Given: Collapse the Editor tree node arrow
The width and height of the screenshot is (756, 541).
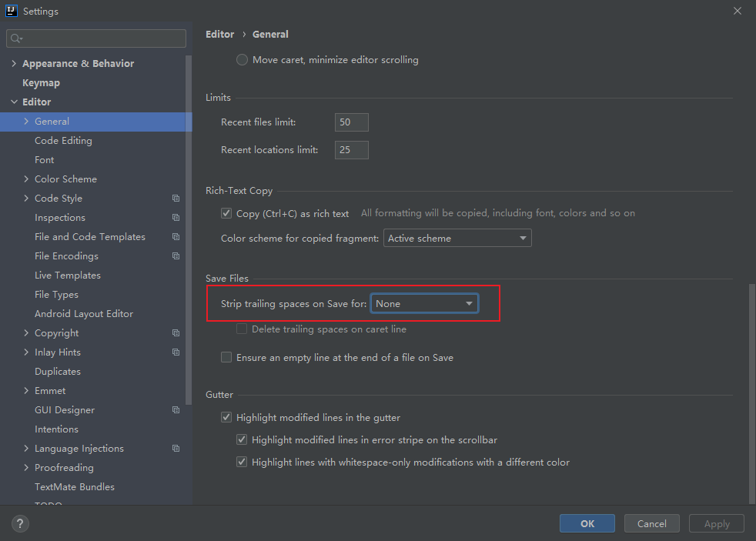Looking at the screenshot, I should point(14,102).
